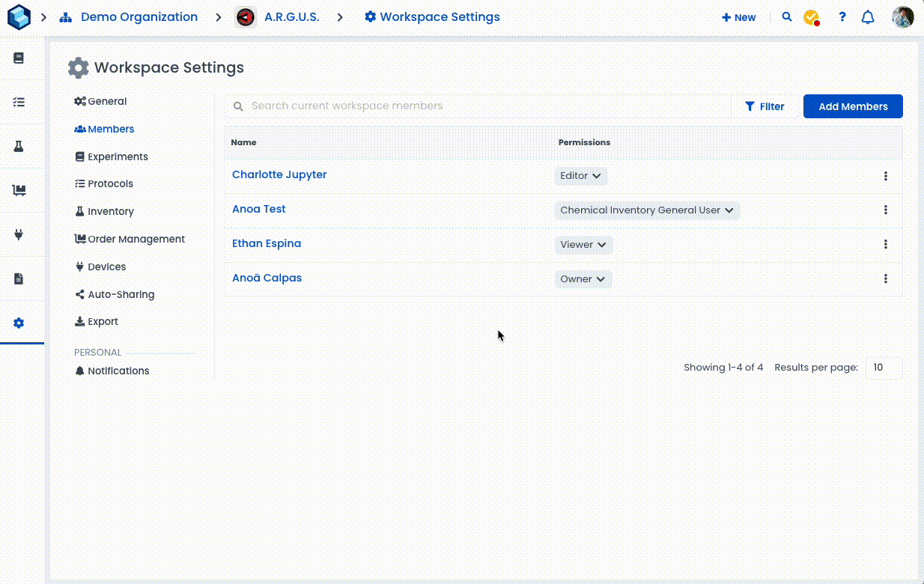924x584 pixels.
Task: Open three-dot menu for Charlotte Jupyter
Action: tap(885, 176)
